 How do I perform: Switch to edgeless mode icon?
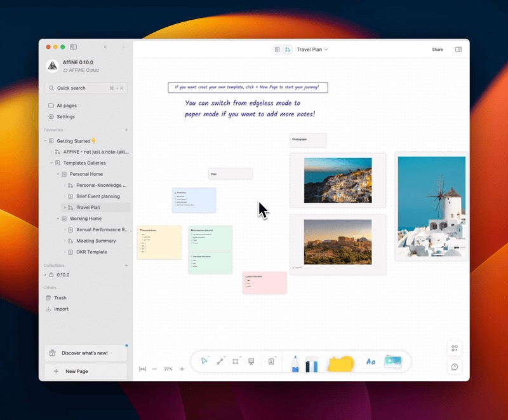pos(288,50)
